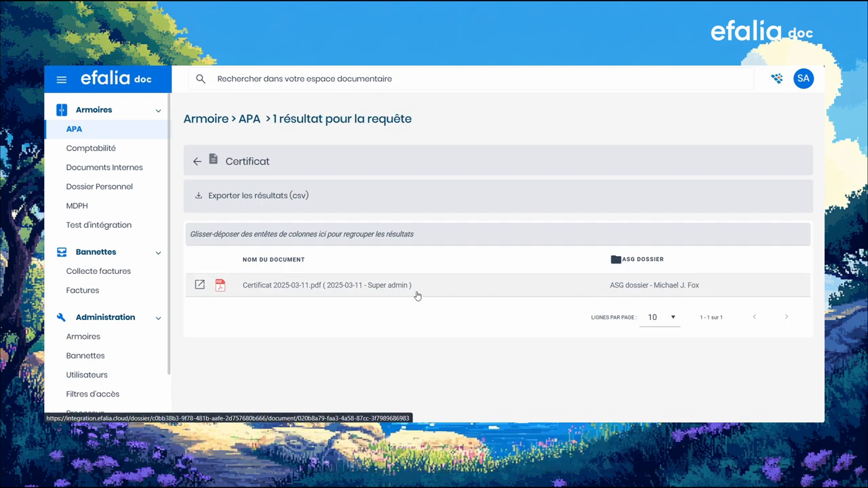The image size is (868, 488).
Task: Open Factures bannette
Action: (x=83, y=290)
